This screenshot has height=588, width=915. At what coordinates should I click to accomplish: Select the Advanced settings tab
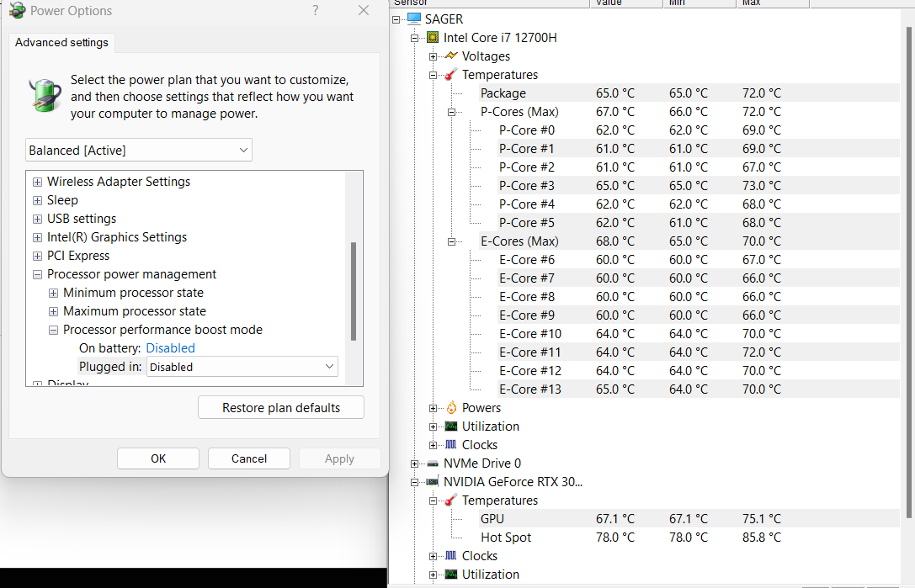coord(61,43)
